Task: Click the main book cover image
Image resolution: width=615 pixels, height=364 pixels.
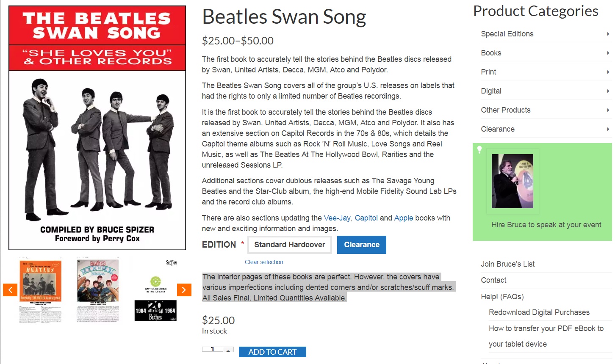Action: (x=97, y=128)
